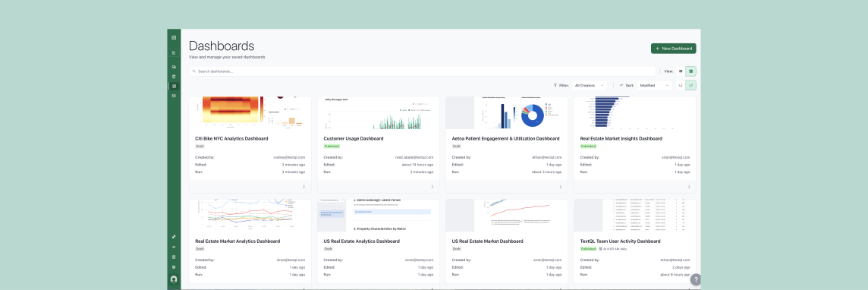
Task: Click the search magnifier icon
Action: coord(194,71)
